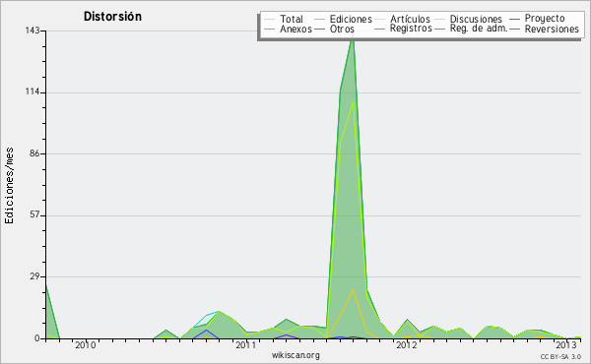Click the magenta Reg. de adm. legend swatch
This screenshot has width=591, height=364.
point(439,29)
